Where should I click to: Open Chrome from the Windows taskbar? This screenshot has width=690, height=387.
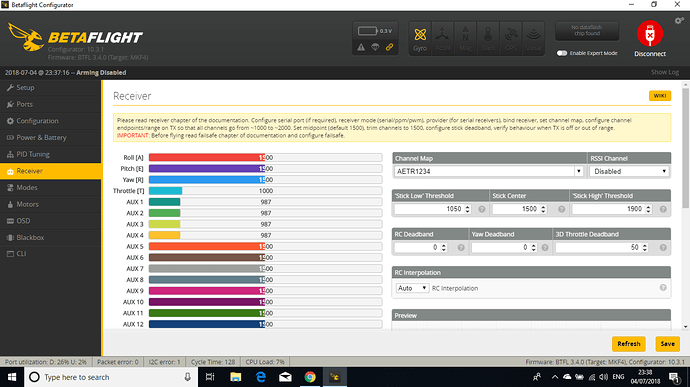coord(310,377)
